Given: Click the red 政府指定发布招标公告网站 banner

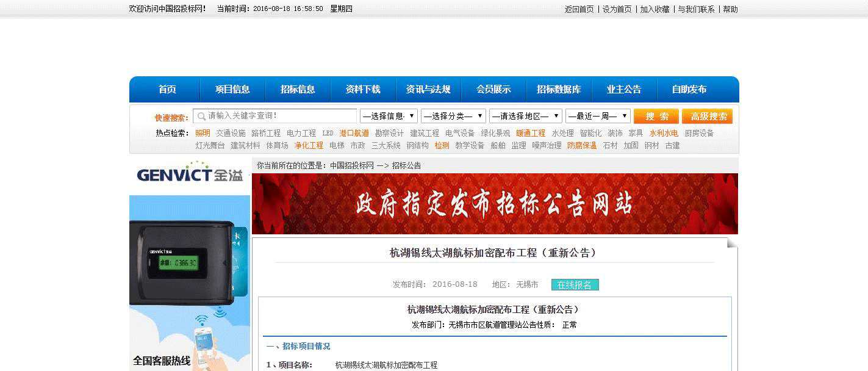Looking at the screenshot, I should [495, 204].
